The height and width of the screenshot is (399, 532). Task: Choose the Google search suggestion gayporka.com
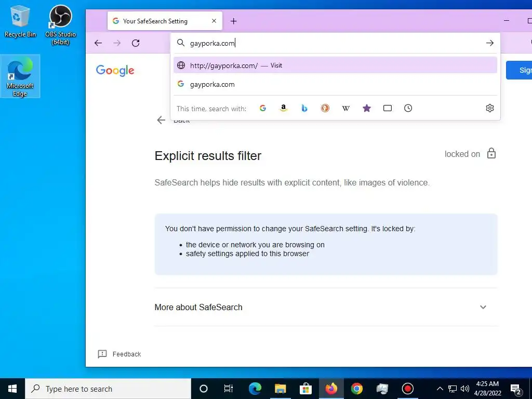pyautogui.click(x=335, y=84)
